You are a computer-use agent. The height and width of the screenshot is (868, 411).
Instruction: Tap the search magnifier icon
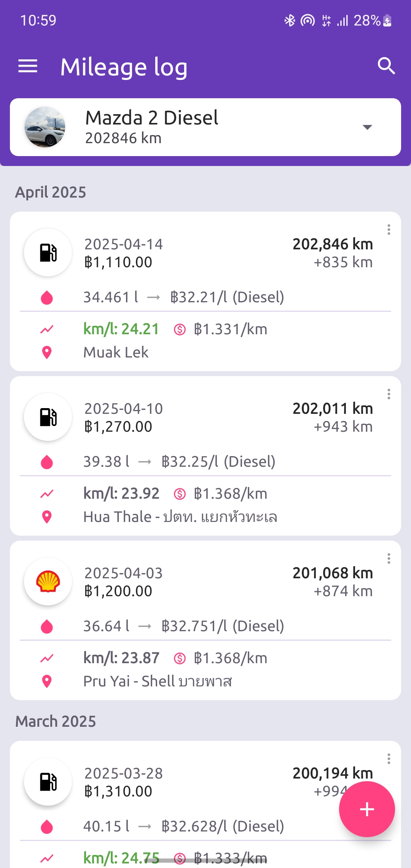(x=386, y=66)
